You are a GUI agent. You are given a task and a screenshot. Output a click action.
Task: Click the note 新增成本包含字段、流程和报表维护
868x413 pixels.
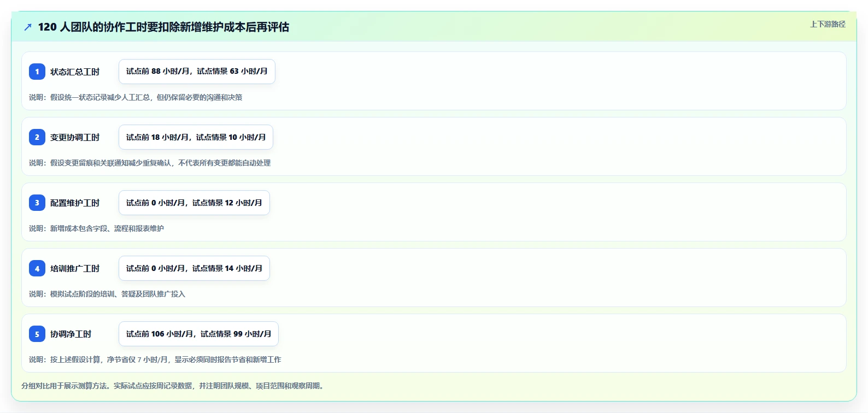point(96,228)
